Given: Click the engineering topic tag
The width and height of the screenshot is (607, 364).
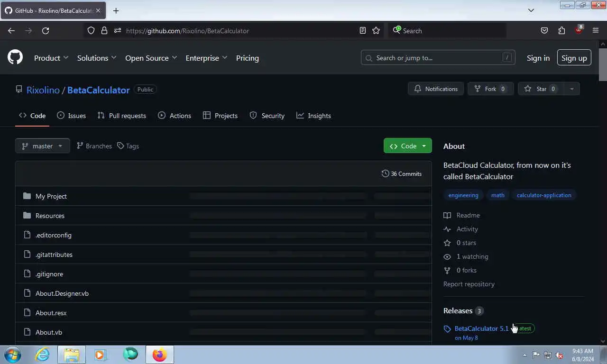Looking at the screenshot, I should tap(463, 195).
